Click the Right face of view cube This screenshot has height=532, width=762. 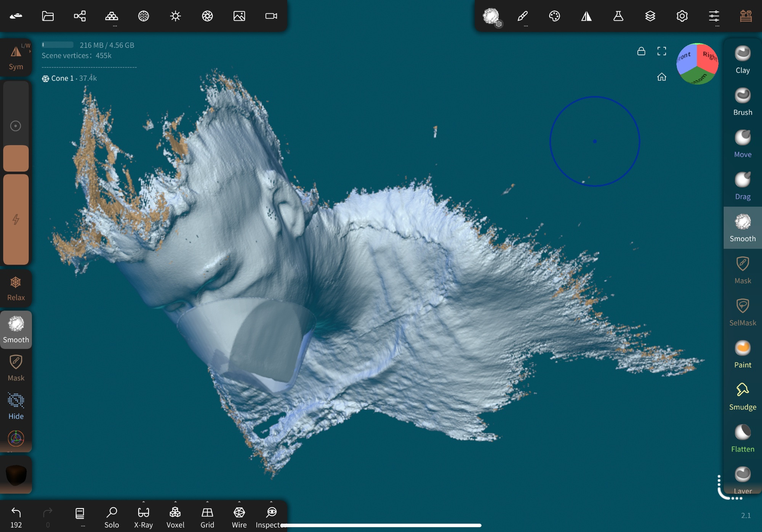(709, 58)
